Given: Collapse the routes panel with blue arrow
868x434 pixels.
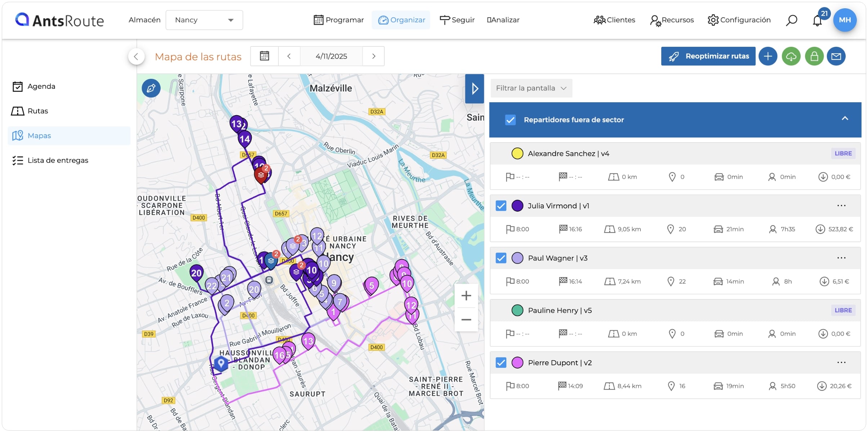Looking at the screenshot, I should click(475, 89).
